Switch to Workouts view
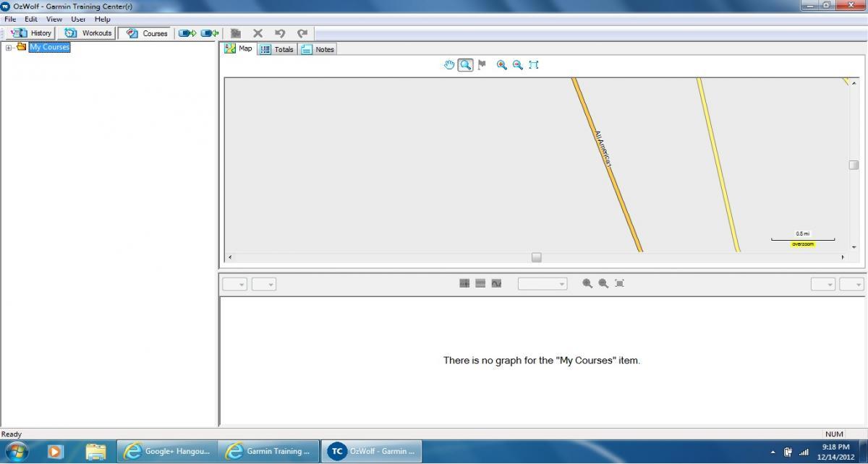The width and height of the screenshot is (868, 464). click(88, 33)
